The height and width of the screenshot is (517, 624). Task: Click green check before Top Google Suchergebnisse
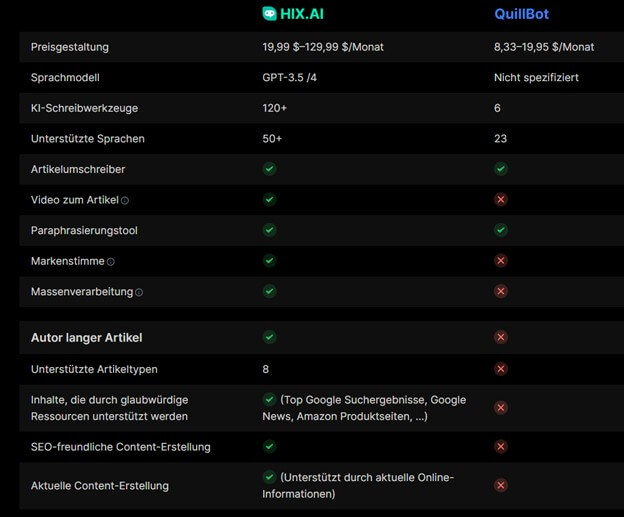click(269, 399)
